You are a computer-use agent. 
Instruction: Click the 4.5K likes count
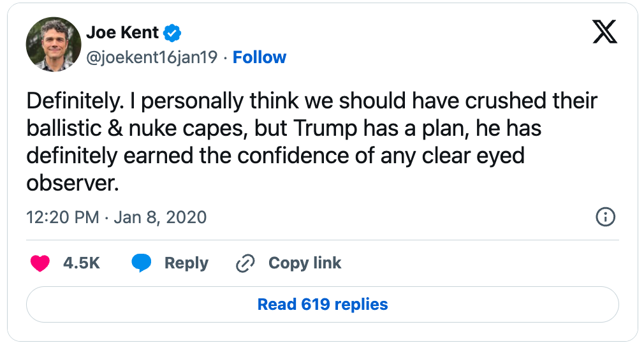tap(82, 263)
